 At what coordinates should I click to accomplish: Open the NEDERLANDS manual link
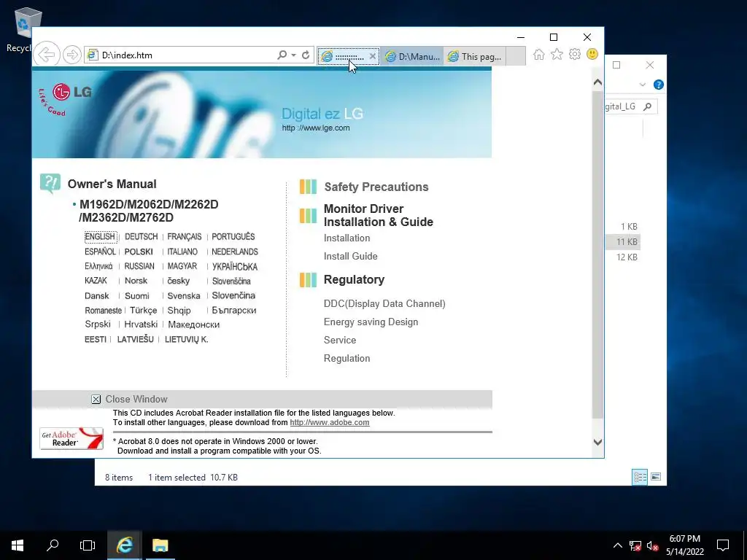[235, 252]
